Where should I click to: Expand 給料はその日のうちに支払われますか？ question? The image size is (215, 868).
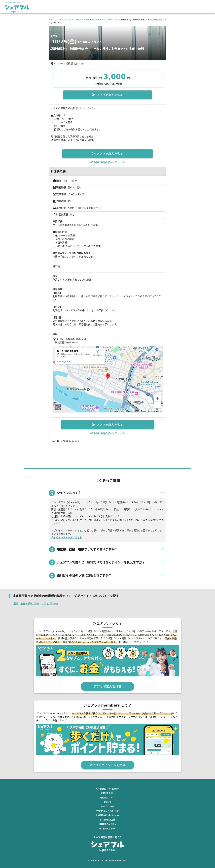(x=107, y=576)
